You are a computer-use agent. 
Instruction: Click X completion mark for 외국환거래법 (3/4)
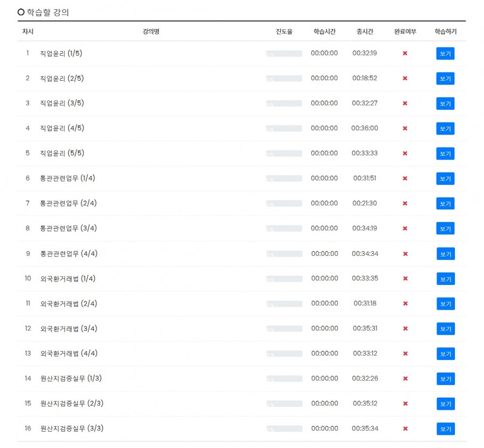pyautogui.click(x=405, y=329)
